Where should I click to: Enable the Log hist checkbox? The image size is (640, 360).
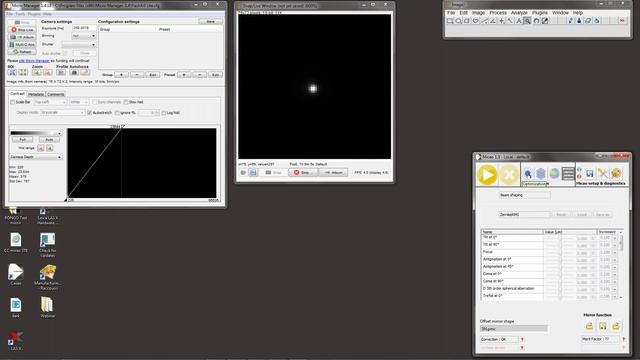[164, 113]
